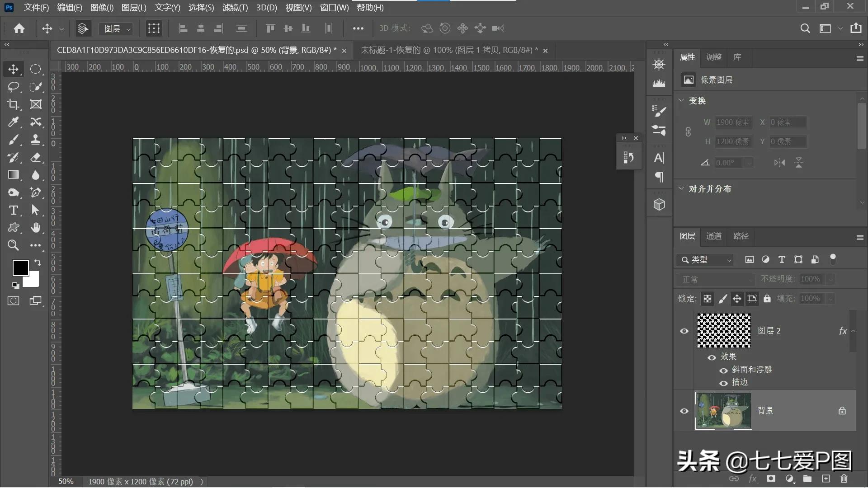The height and width of the screenshot is (488, 868).
Task: Select the Move tool in the toolbox
Action: click(x=13, y=69)
